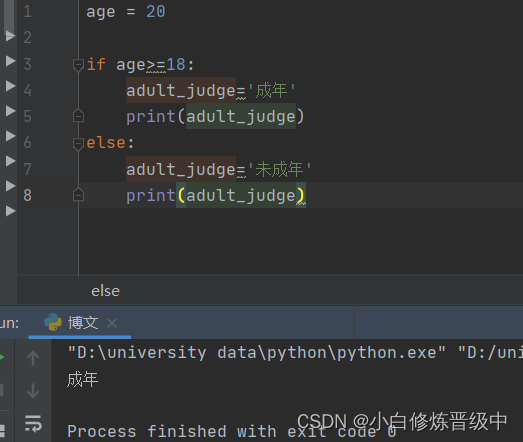Click the else breadcrumb below editor
The image size is (523, 442).
click(x=105, y=291)
